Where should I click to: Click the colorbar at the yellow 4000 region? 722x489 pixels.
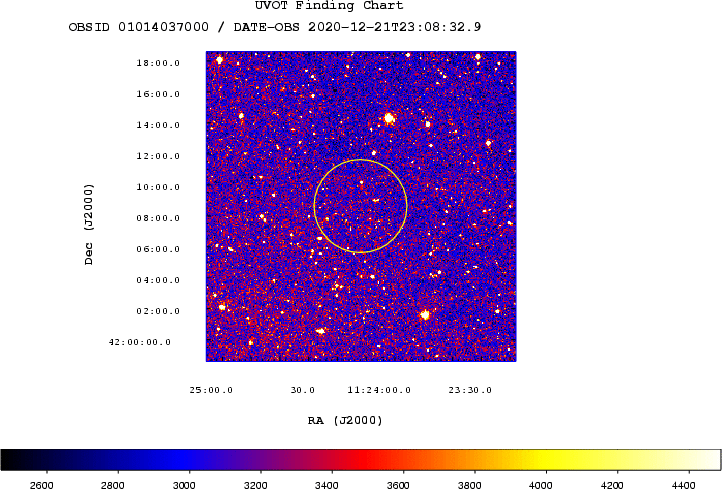click(546, 460)
